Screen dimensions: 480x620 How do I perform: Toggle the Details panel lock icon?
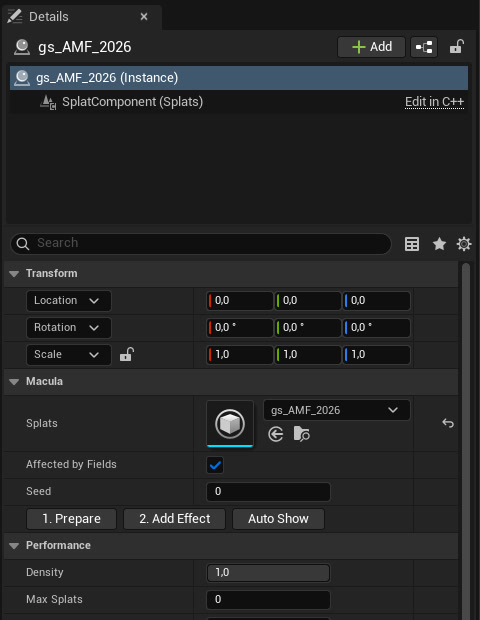click(457, 47)
